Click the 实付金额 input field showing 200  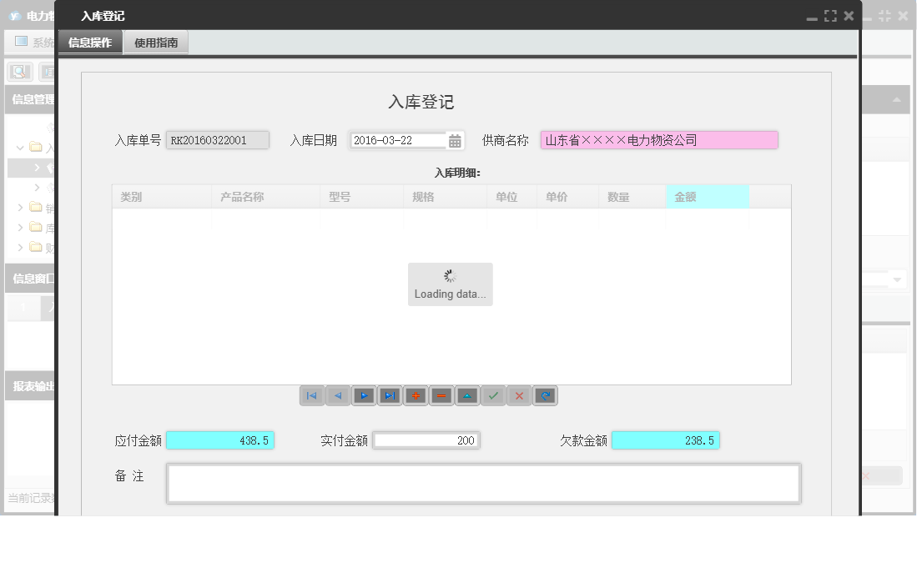point(426,440)
